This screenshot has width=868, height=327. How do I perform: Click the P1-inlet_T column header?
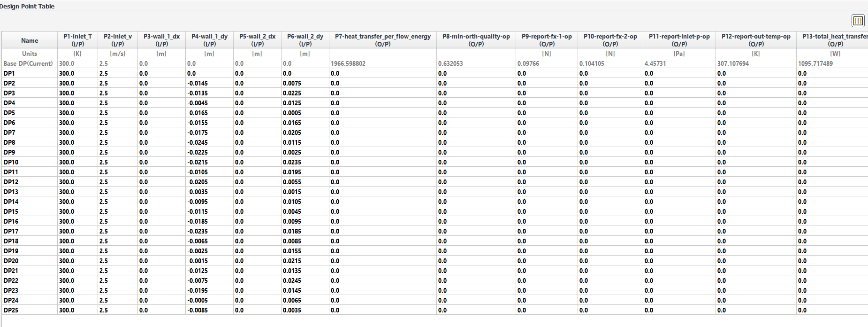[x=77, y=40]
